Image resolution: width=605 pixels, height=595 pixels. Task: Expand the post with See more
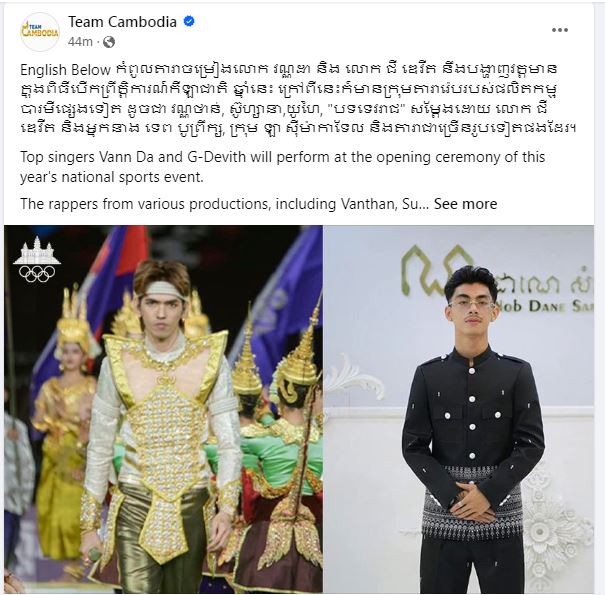[x=465, y=204]
